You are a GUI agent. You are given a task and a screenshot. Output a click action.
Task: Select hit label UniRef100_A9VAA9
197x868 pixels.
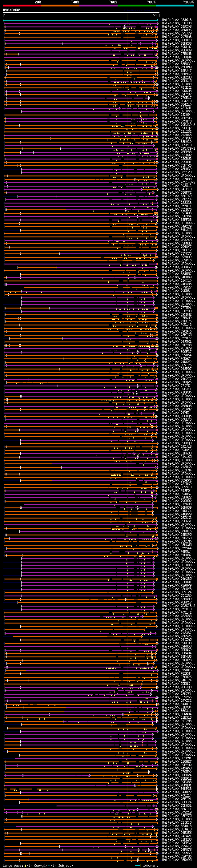tap(177, 257)
